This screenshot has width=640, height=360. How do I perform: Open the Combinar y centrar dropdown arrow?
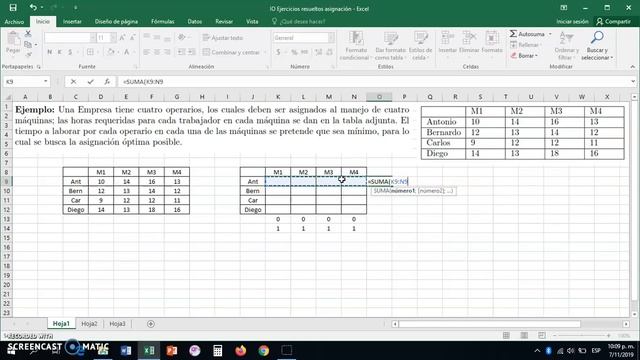(265, 52)
